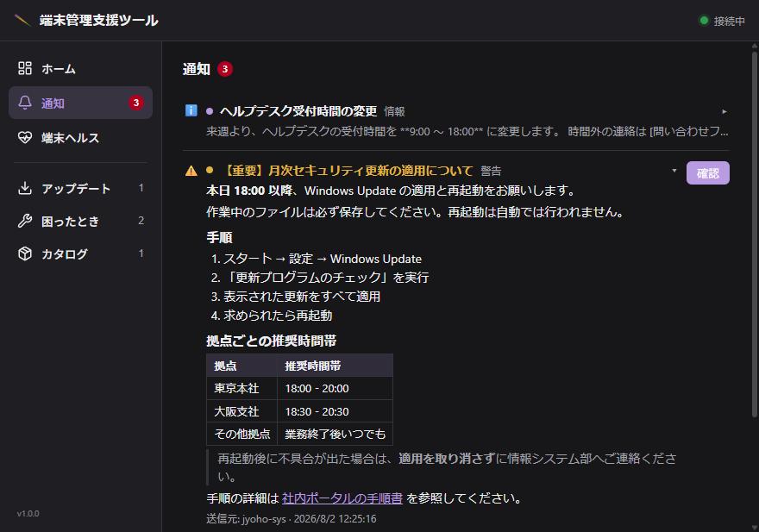759x532 pixels.
Task: Click the helpdesk notice preview text
Action: (467, 131)
